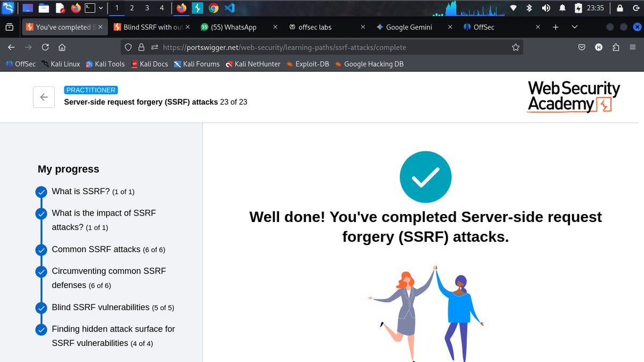The width and height of the screenshot is (644, 362).
Task: Switch to the VS Code taskbar window
Action: click(x=230, y=8)
